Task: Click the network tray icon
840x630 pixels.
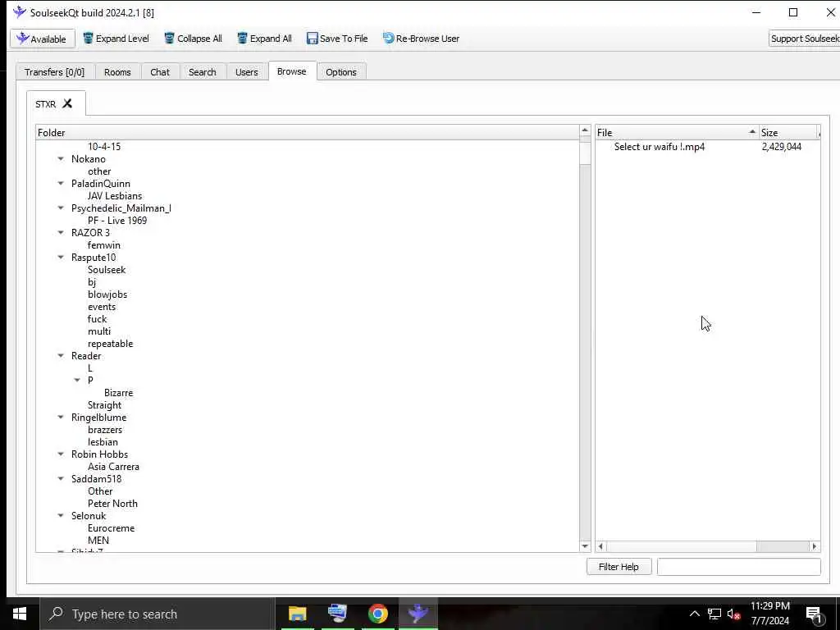Action: point(714,614)
